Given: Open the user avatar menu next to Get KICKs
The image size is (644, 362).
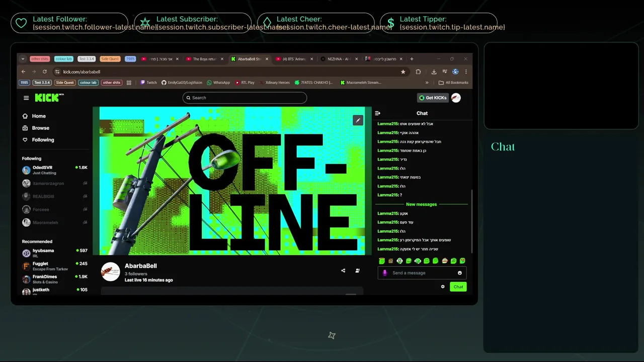Looking at the screenshot, I should point(456,98).
